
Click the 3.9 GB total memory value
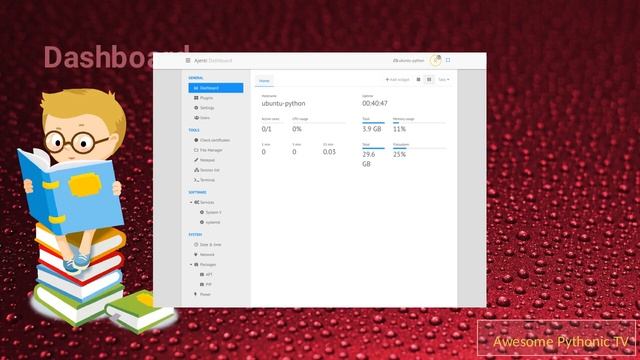click(x=372, y=129)
